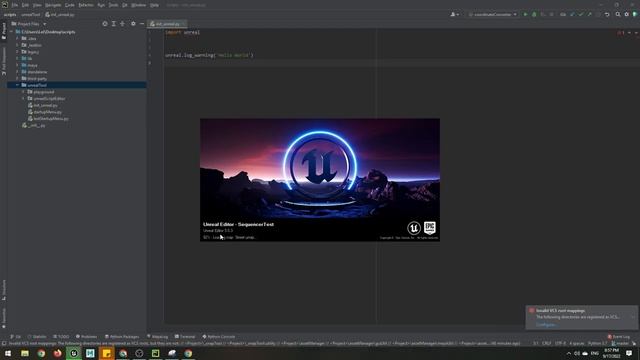Click the Python interpreter status entry
The image size is (640, 360).
pos(597,343)
